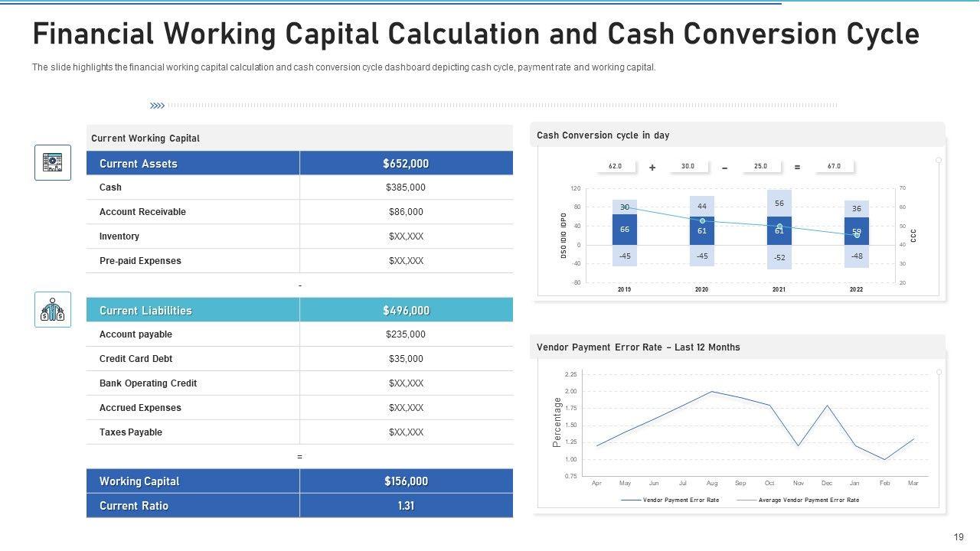980x551 pixels.
Task: Select the 'Accrued Expenses' row label
Action: [x=140, y=408]
